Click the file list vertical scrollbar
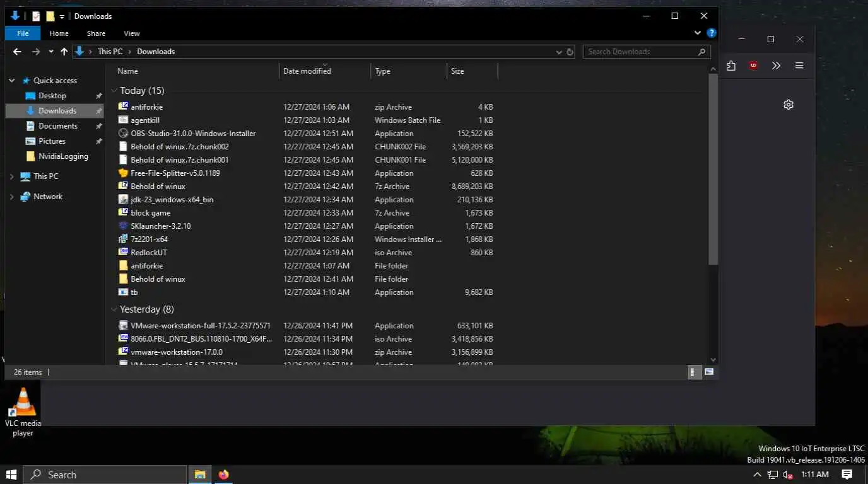Screen dimensions: 868x484 (713, 170)
